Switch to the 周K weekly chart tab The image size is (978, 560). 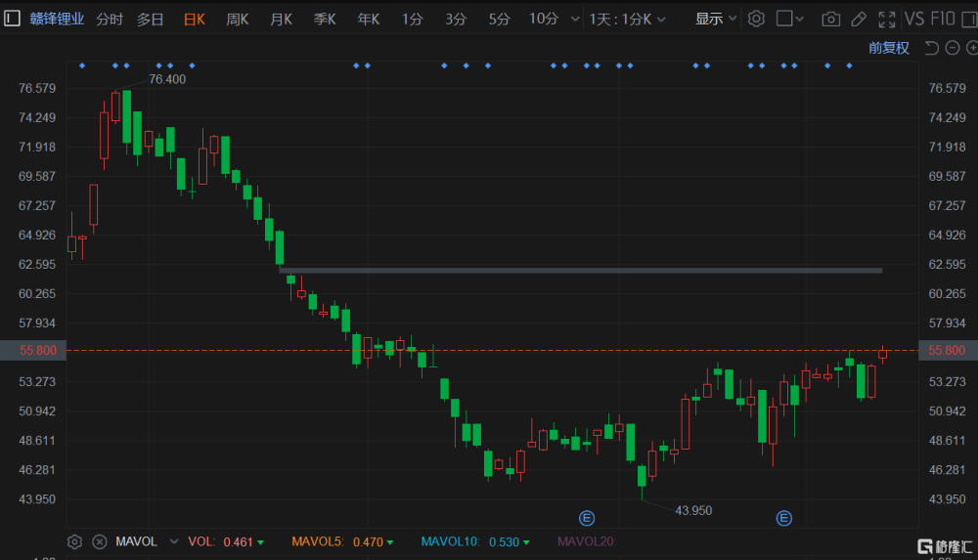237,19
